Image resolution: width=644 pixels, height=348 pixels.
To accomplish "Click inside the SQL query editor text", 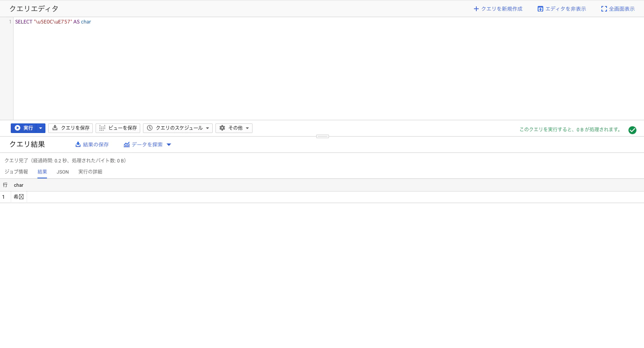I will pyautogui.click(x=53, y=22).
